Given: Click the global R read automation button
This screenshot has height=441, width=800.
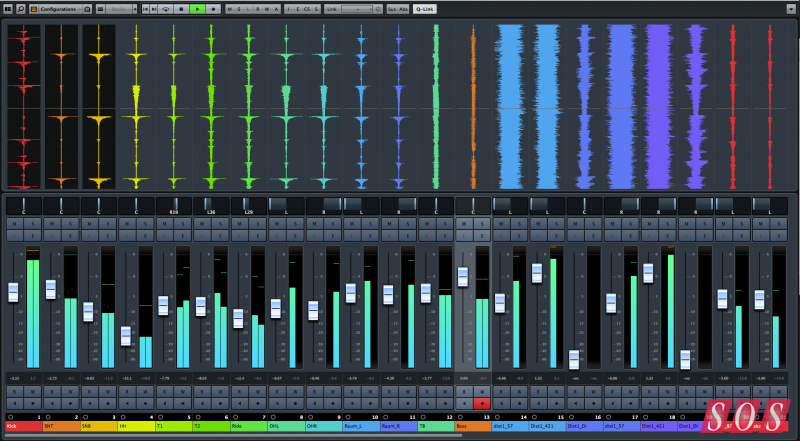Looking at the screenshot, I should tap(258, 9).
